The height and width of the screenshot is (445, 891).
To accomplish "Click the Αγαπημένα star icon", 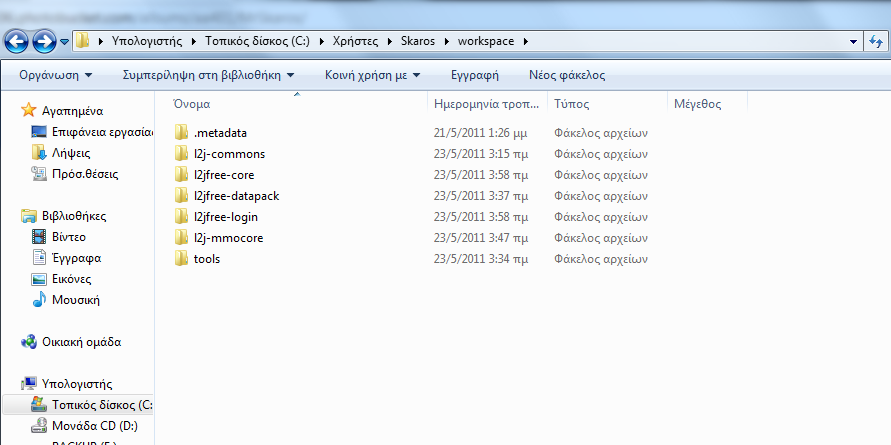I will coord(28,110).
